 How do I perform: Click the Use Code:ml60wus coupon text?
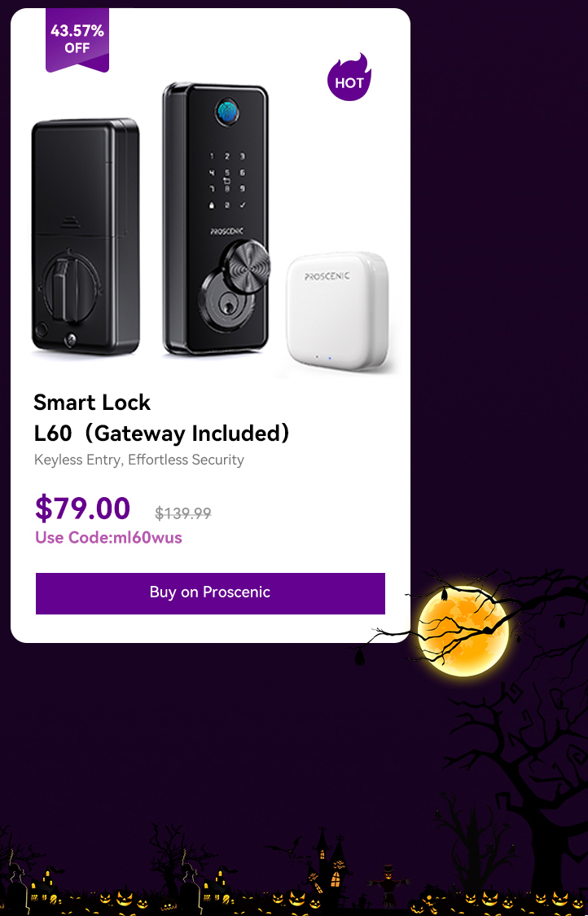pos(108,537)
